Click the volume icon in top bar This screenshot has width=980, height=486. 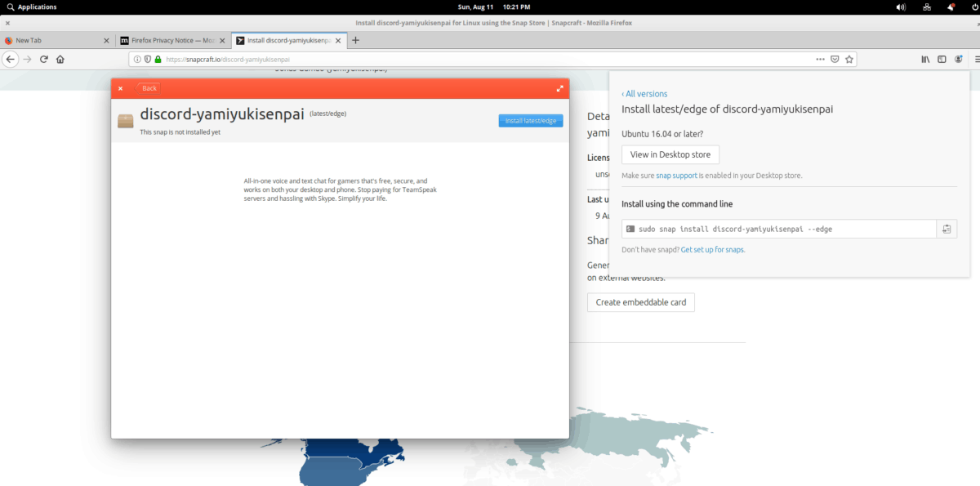click(x=900, y=7)
